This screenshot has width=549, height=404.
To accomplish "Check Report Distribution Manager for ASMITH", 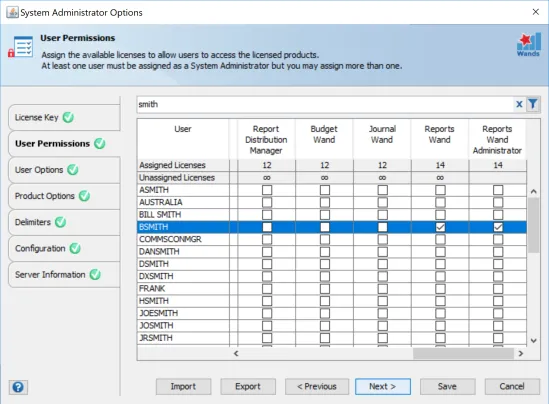I will point(267,190).
